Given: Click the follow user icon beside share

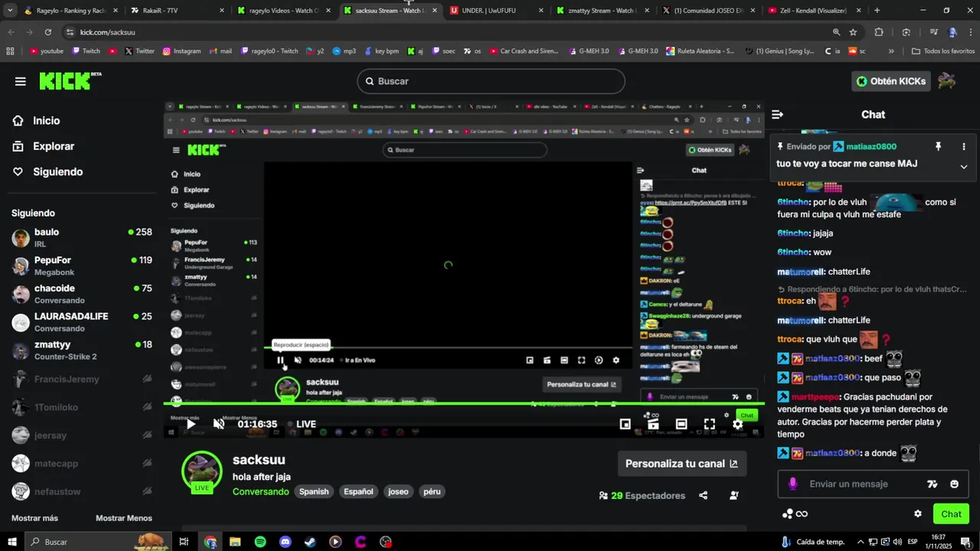Looking at the screenshot, I should [734, 495].
